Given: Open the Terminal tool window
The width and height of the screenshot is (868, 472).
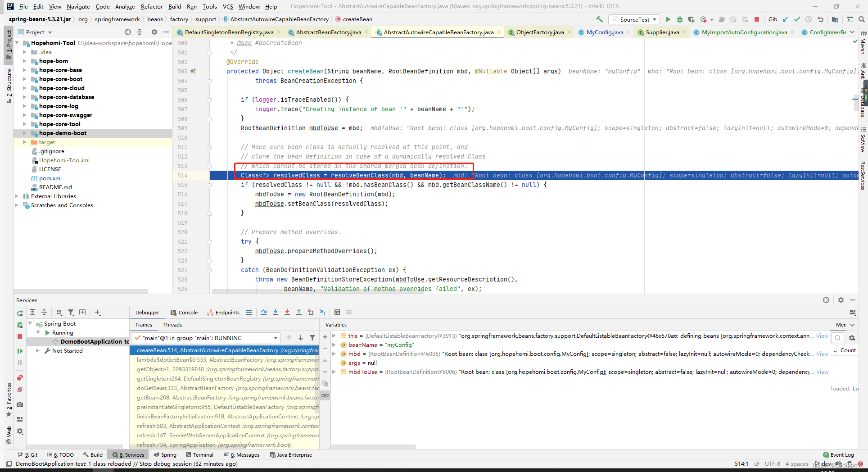Looking at the screenshot, I should (x=199, y=454).
